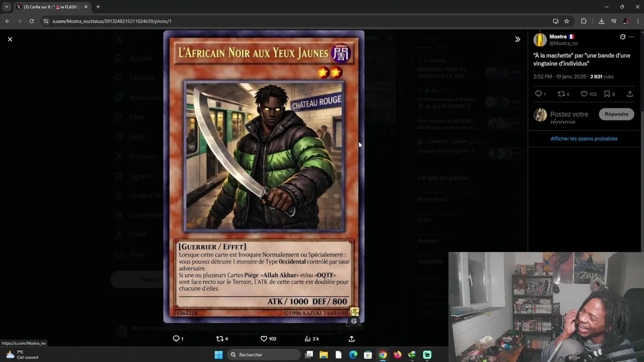The image size is (644, 362).
Task: Open Mostra profile via the avatar in the sidebar
Action: click(540, 40)
